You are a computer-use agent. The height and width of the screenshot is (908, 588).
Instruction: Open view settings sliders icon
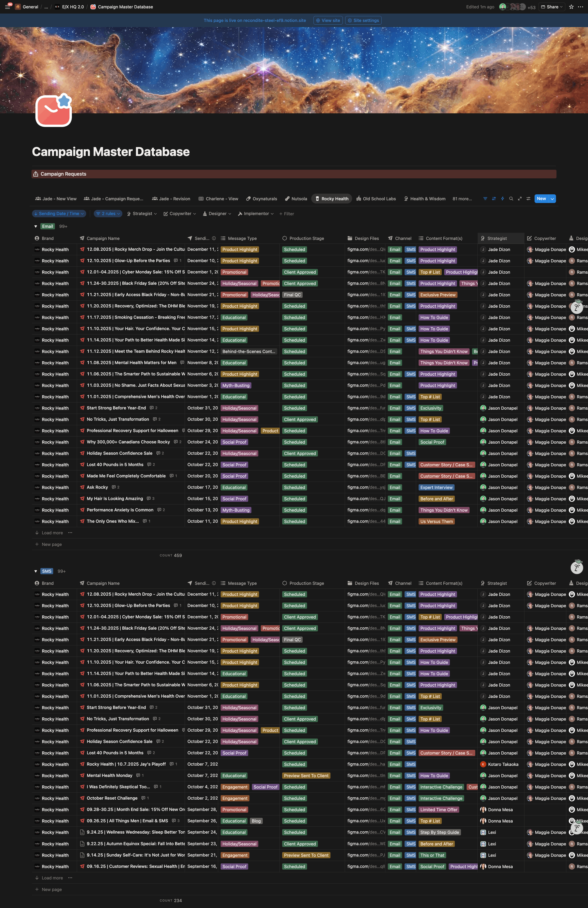(x=528, y=199)
